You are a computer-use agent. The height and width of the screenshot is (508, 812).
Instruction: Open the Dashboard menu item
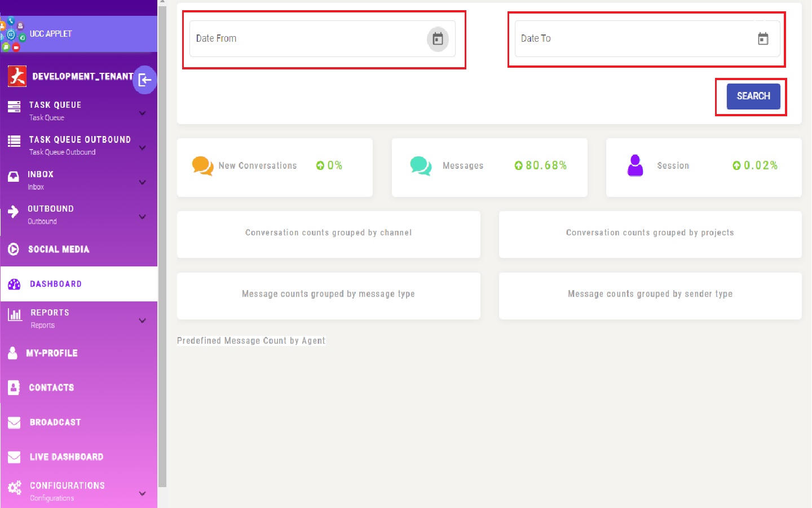[x=56, y=284]
